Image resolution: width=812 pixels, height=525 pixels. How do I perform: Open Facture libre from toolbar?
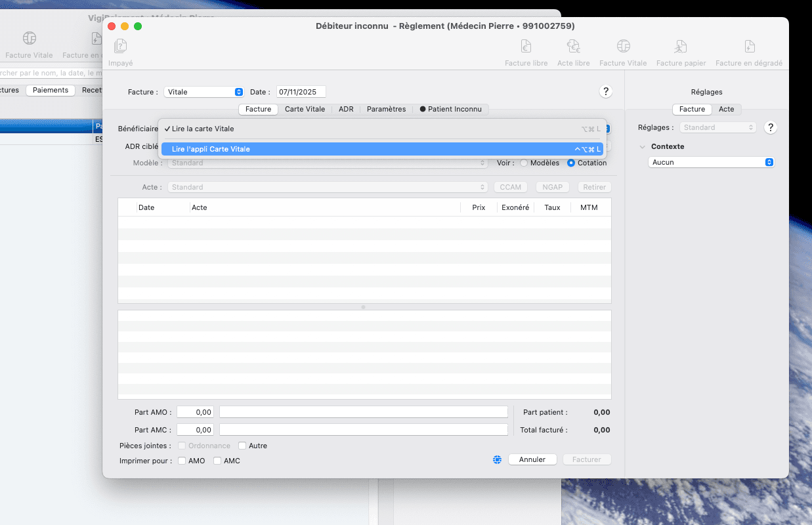pyautogui.click(x=526, y=47)
